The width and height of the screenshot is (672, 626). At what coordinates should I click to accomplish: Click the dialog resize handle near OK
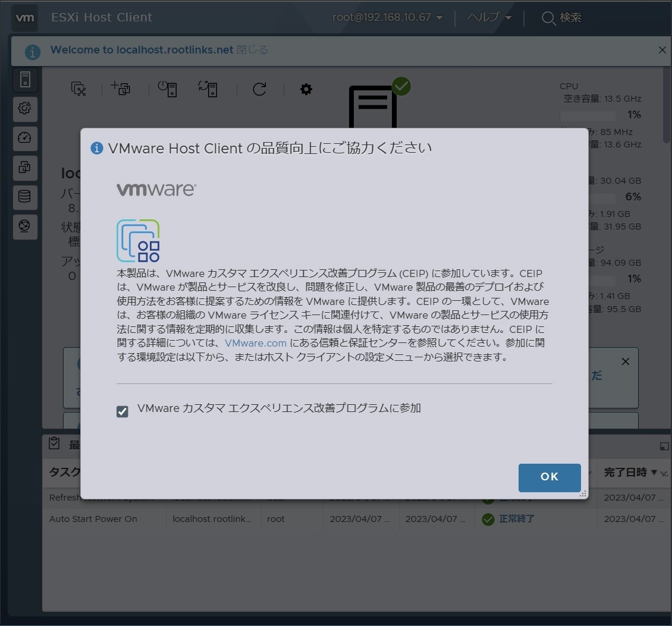coord(583,494)
